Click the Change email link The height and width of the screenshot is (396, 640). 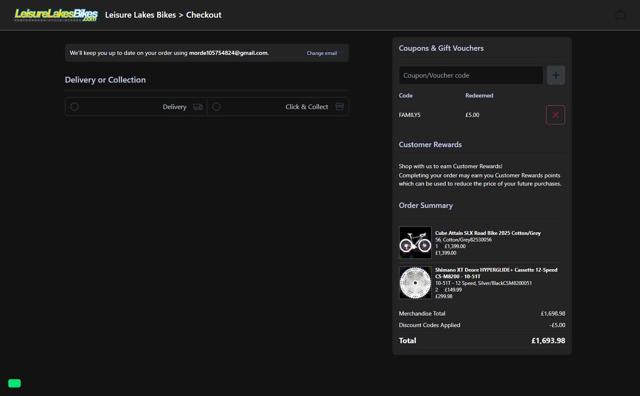click(322, 53)
